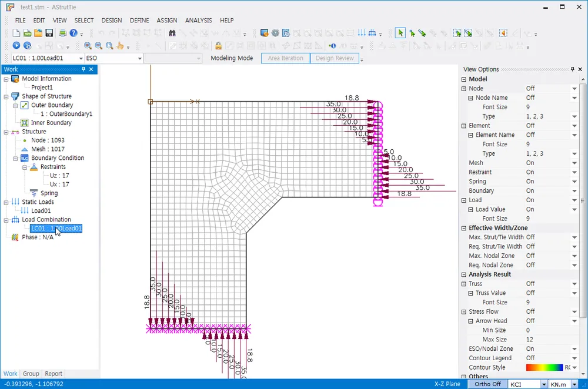588x389 pixels.
Task: Click the window selection tool icon
Action: pos(457,33)
